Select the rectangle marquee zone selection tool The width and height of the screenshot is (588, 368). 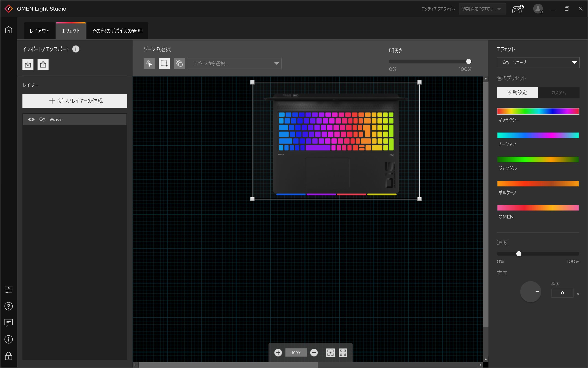164,63
